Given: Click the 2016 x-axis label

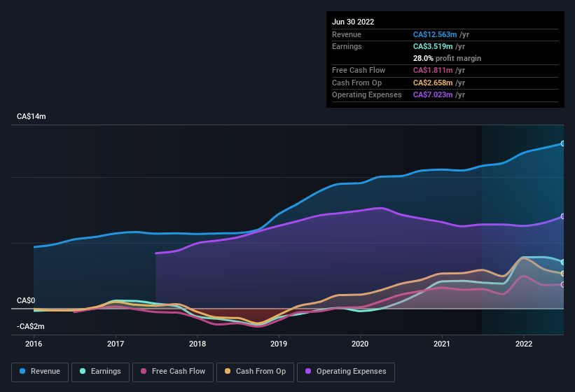Looking at the screenshot, I should pyautogui.click(x=34, y=344).
